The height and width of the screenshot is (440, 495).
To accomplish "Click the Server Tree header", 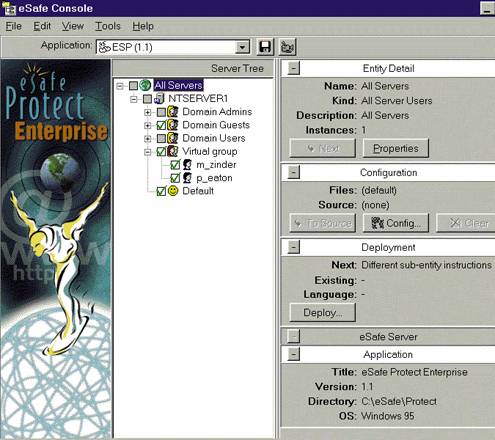I will [x=193, y=69].
